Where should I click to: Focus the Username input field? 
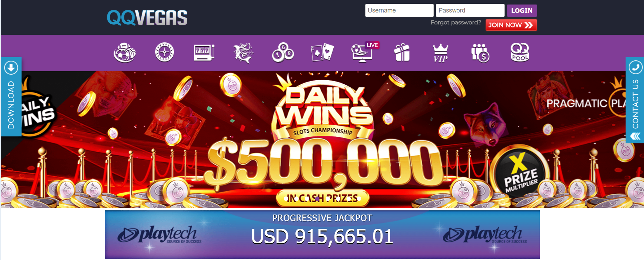pyautogui.click(x=399, y=10)
